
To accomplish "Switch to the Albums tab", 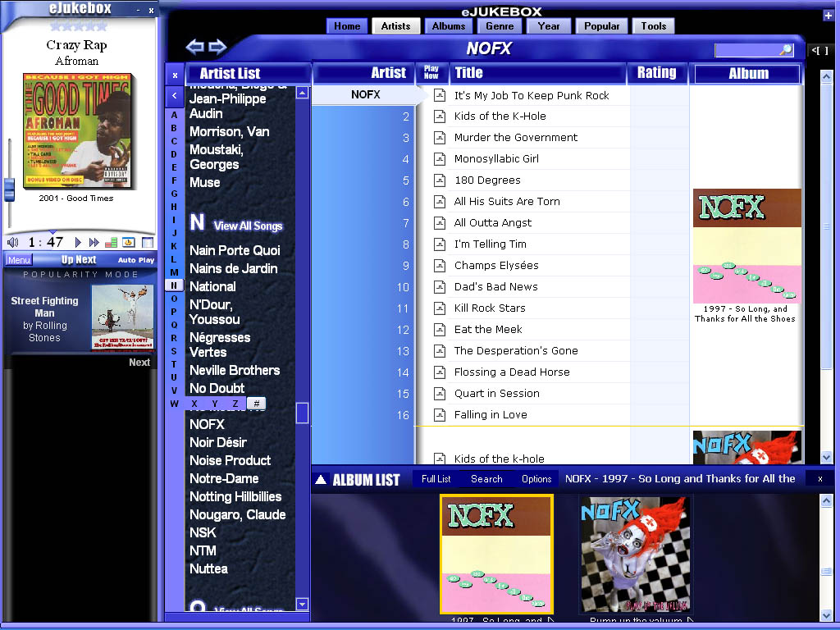I will (x=449, y=25).
